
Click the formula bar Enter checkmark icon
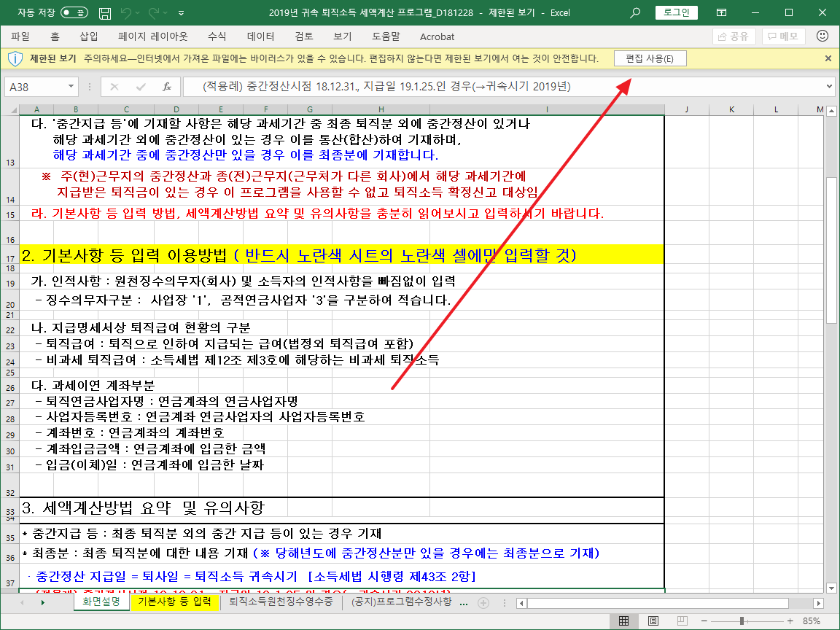(x=141, y=87)
